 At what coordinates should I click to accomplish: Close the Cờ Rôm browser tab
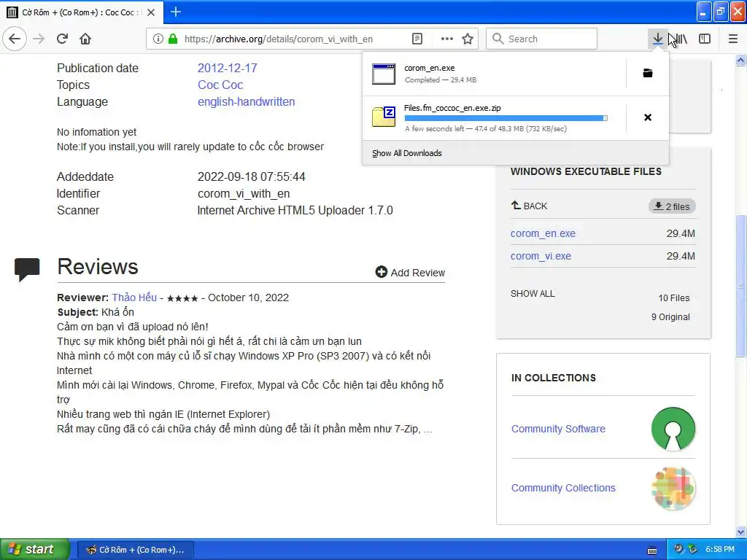151,12
